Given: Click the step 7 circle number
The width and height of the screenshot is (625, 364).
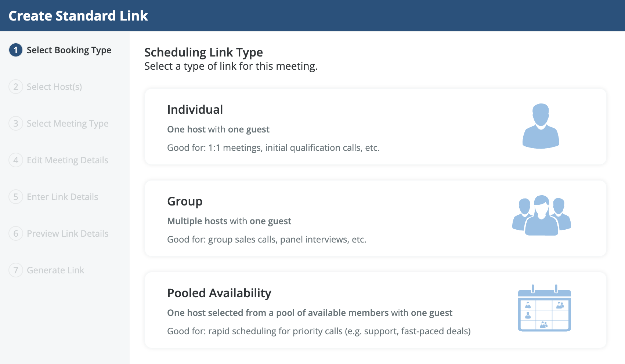Looking at the screenshot, I should point(16,270).
